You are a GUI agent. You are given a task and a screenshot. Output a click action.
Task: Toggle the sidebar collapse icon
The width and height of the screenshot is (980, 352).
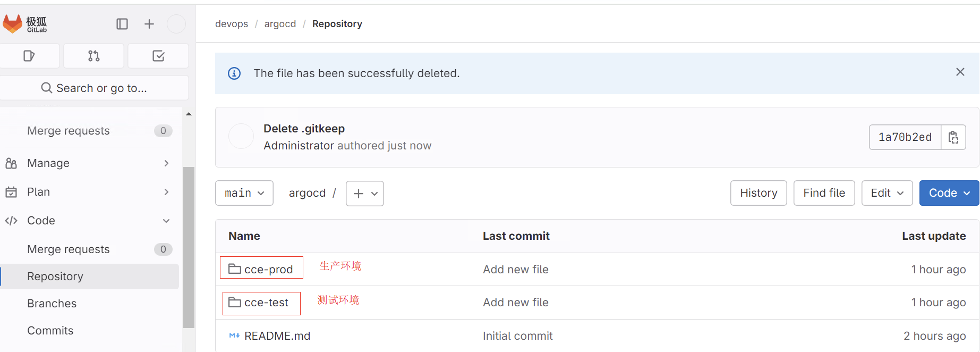pyautogui.click(x=122, y=24)
